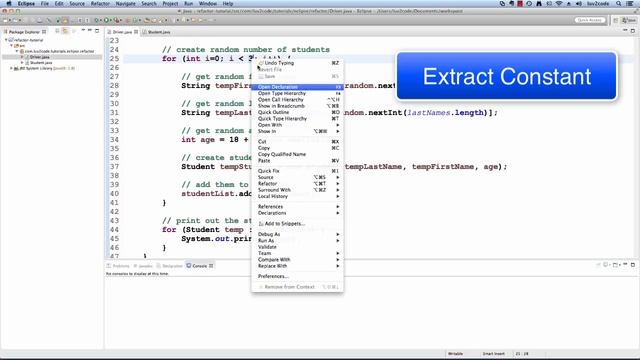The width and height of the screenshot is (640, 360).
Task: Expand the Student.java tree node
Action: 22,63
